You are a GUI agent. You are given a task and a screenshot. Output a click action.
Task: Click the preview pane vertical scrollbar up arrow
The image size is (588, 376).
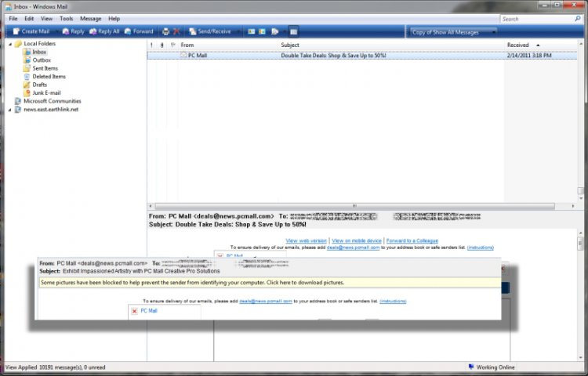click(x=580, y=233)
